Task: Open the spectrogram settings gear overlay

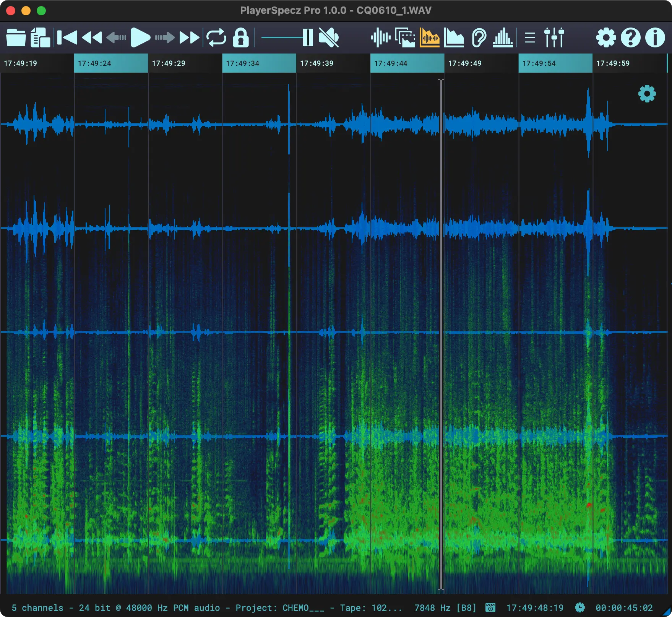Action: 647,94
